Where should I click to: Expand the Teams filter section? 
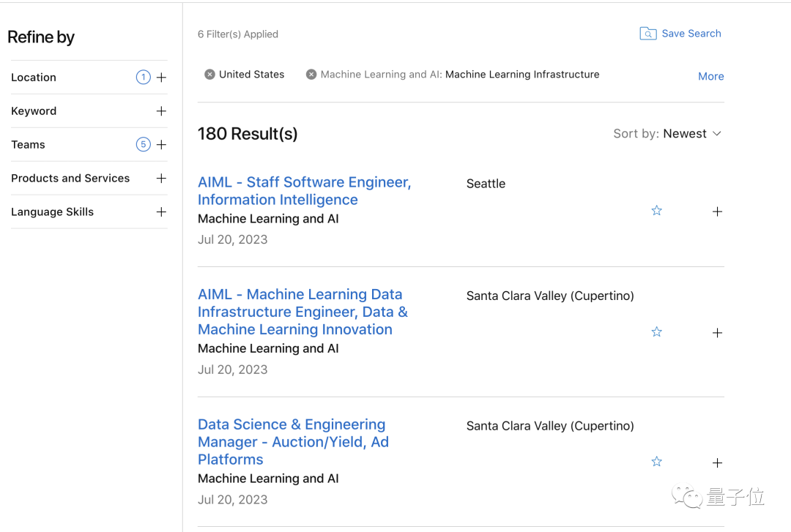[161, 145]
